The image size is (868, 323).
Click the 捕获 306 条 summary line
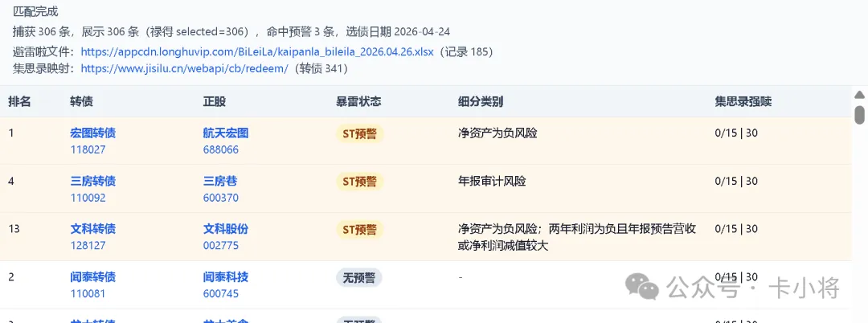click(231, 32)
